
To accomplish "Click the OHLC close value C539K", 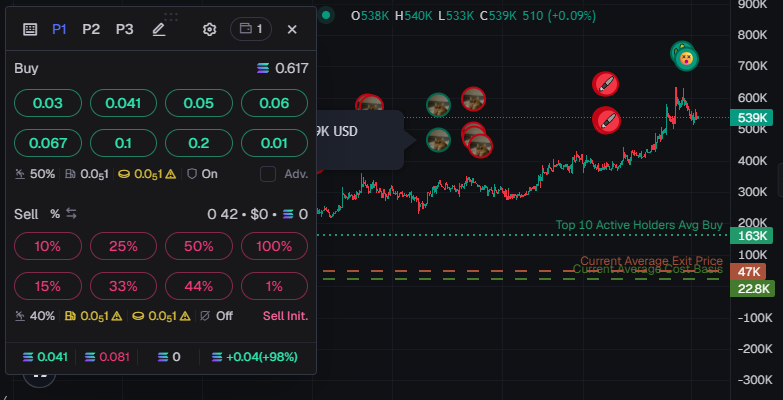I will click(x=498, y=16).
